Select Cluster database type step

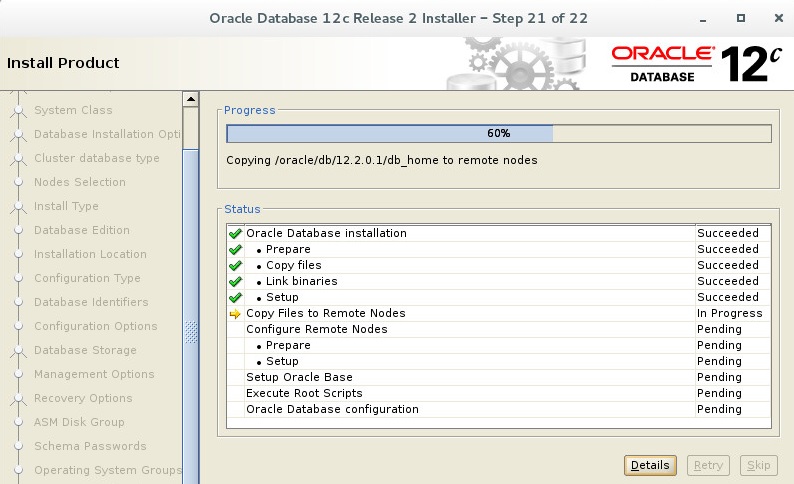click(x=97, y=158)
